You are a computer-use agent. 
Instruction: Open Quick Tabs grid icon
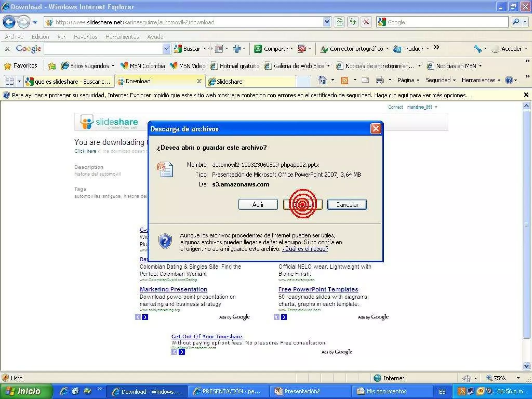click(x=10, y=81)
